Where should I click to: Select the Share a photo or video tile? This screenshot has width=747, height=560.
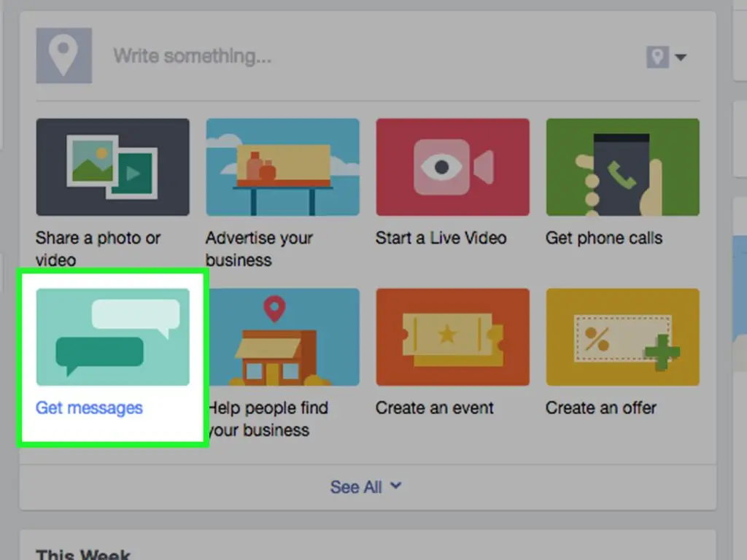click(112, 166)
